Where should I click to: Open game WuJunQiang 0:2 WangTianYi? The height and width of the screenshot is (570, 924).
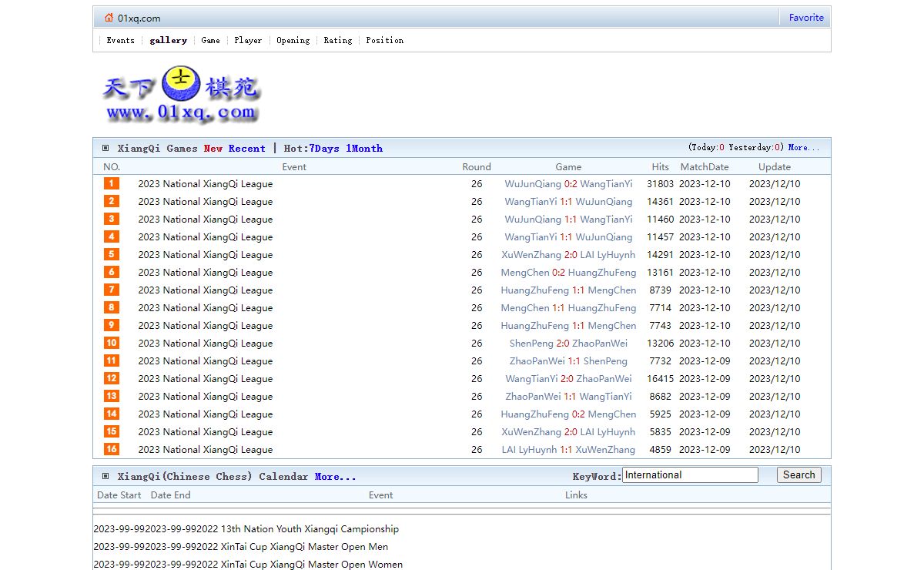coord(568,184)
